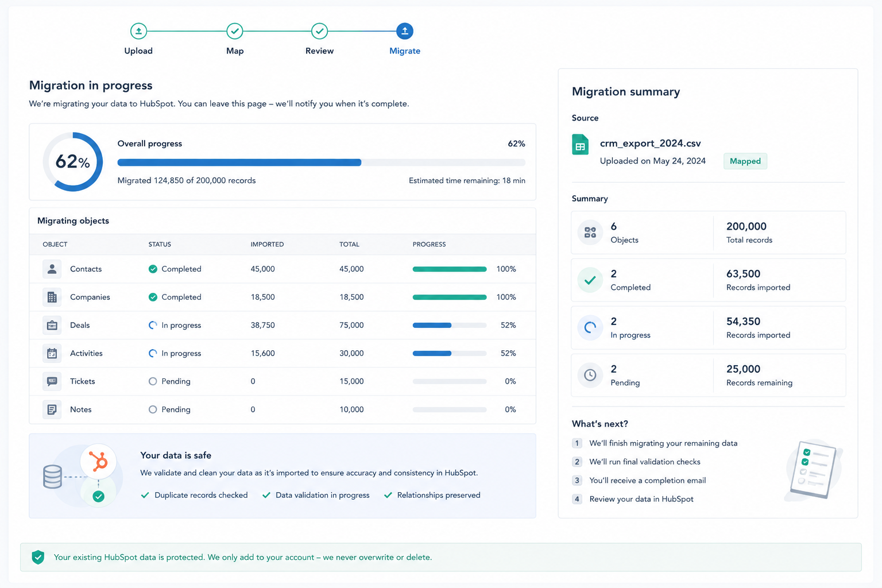
Task: Click the Contacts person icon
Action: pos(52,269)
